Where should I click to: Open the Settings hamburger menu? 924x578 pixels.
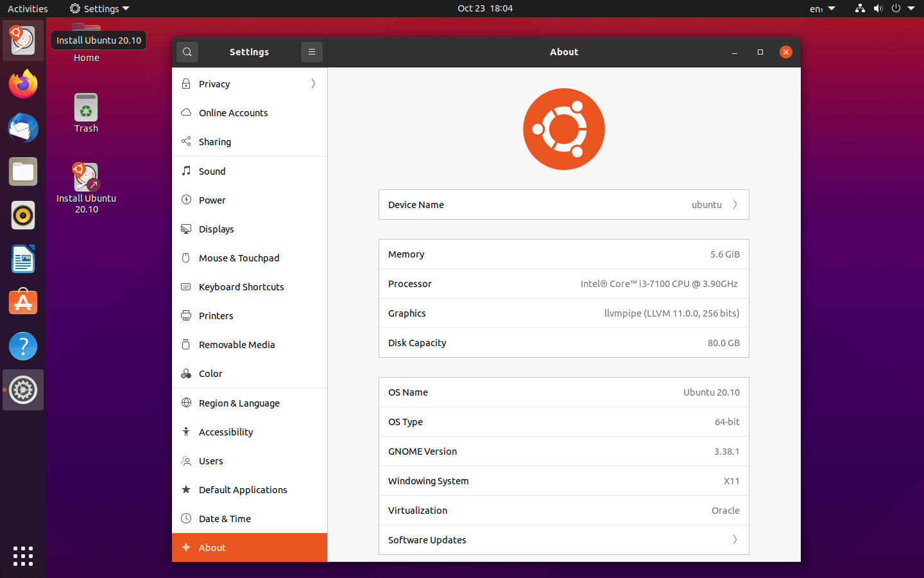(x=312, y=52)
